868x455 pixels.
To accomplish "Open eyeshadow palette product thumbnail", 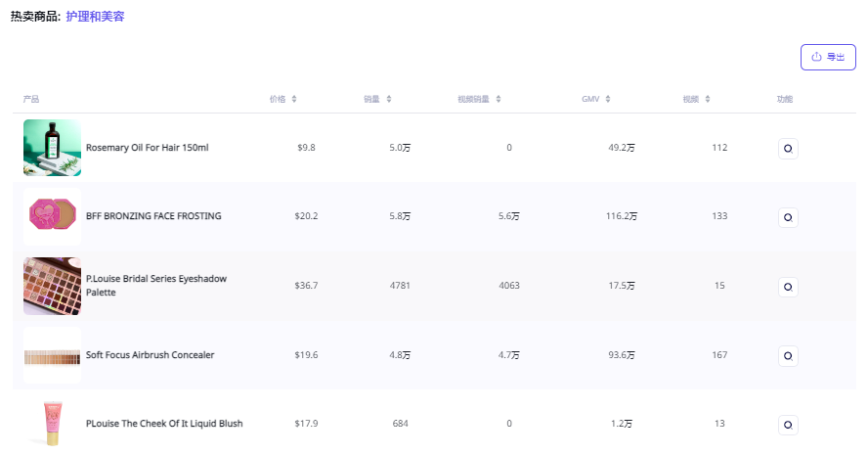I will click(52, 286).
